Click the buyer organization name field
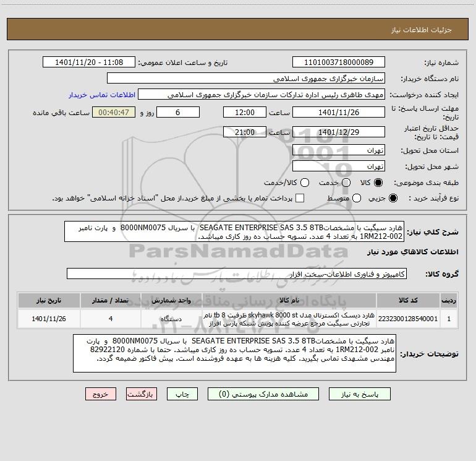 tap(246, 79)
